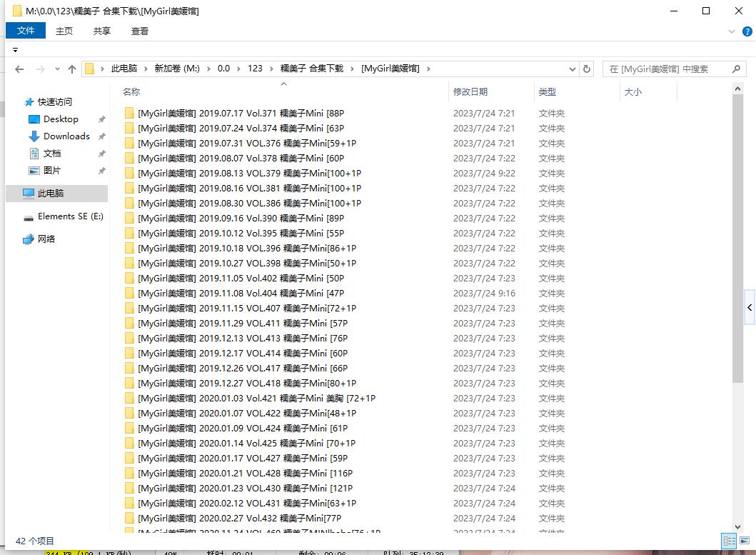Click the search magnifier icon
The height and width of the screenshot is (555, 756).
coord(736,69)
